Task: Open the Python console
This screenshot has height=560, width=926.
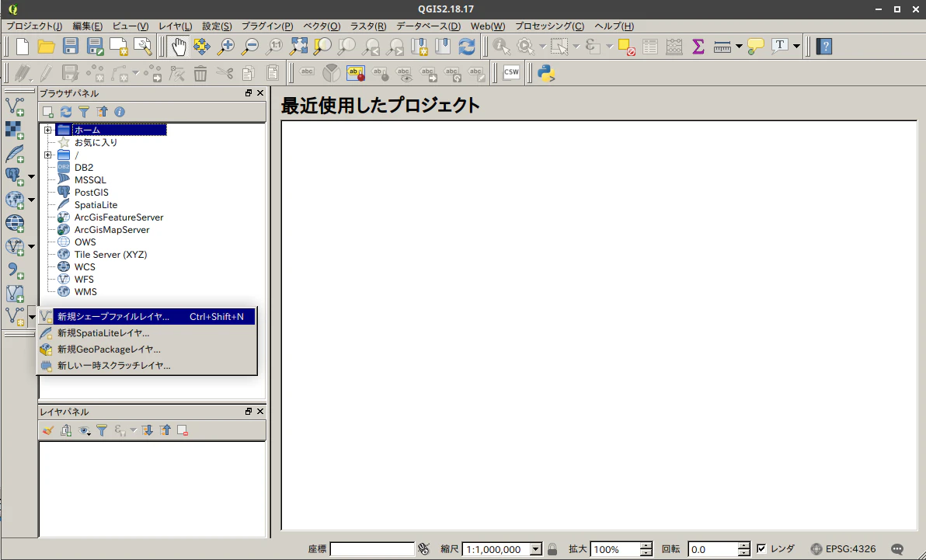Action: pyautogui.click(x=546, y=73)
